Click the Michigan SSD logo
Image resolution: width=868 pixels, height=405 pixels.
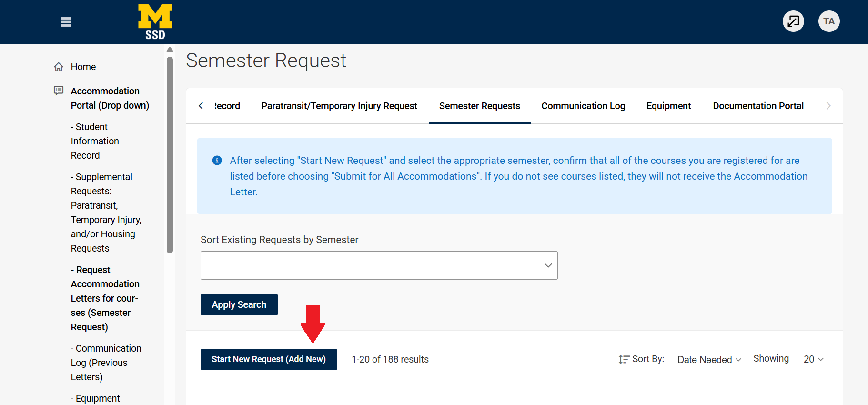coord(155,22)
